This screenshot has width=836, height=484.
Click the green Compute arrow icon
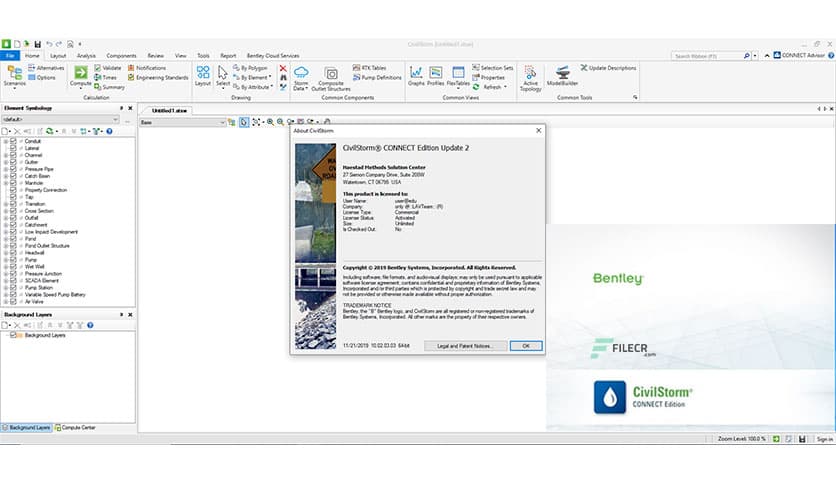(81, 72)
